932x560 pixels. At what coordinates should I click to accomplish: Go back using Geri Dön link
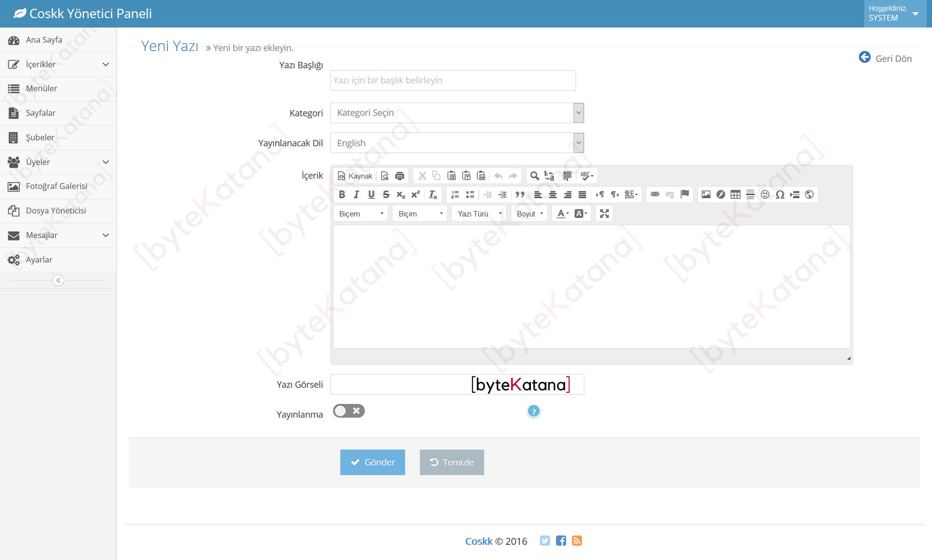(x=885, y=58)
